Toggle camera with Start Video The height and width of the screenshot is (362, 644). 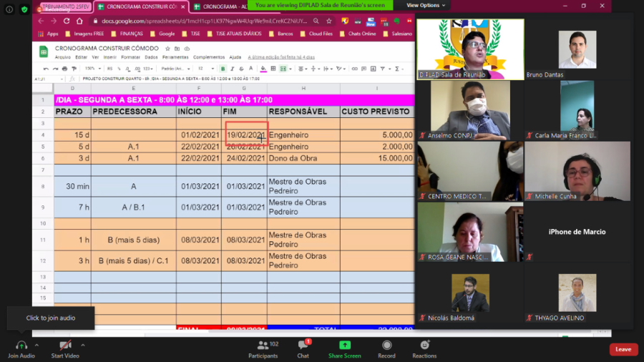point(64,346)
